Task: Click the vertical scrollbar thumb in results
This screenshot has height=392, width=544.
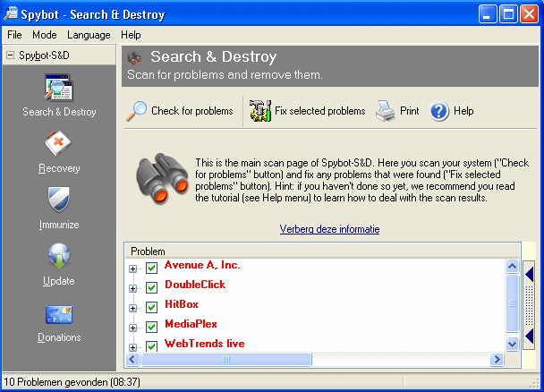Action: (x=512, y=303)
